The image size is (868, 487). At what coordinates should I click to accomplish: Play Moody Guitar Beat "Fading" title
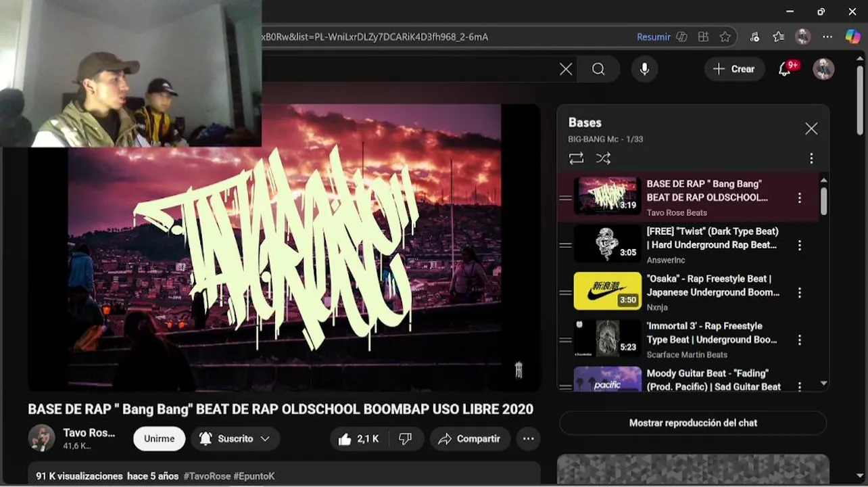click(713, 379)
